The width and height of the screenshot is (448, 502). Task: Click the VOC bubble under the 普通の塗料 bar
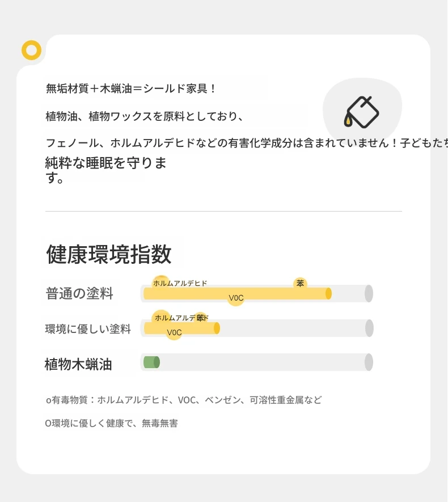(236, 298)
